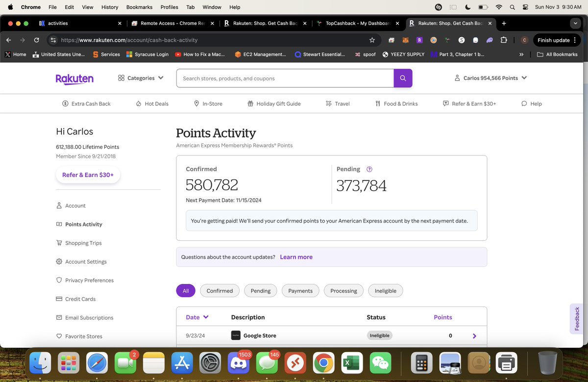588x382 pixels.
Task: Open the Rakuten extension icon
Action: click(x=419, y=40)
